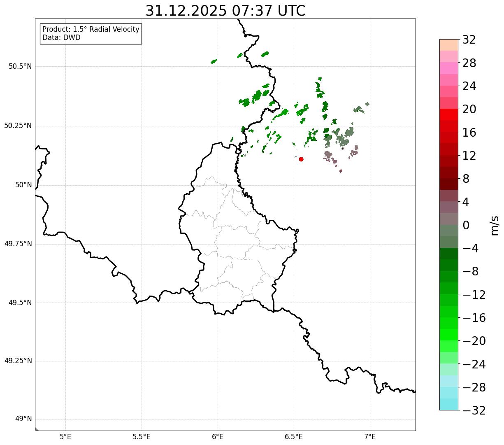504x445 pixels.
Task: Click the cyan bottom colorbar segment
Action: tap(449, 404)
